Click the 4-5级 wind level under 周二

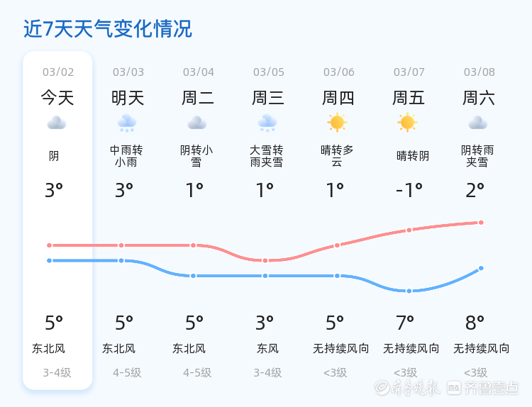pyautogui.click(x=197, y=373)
